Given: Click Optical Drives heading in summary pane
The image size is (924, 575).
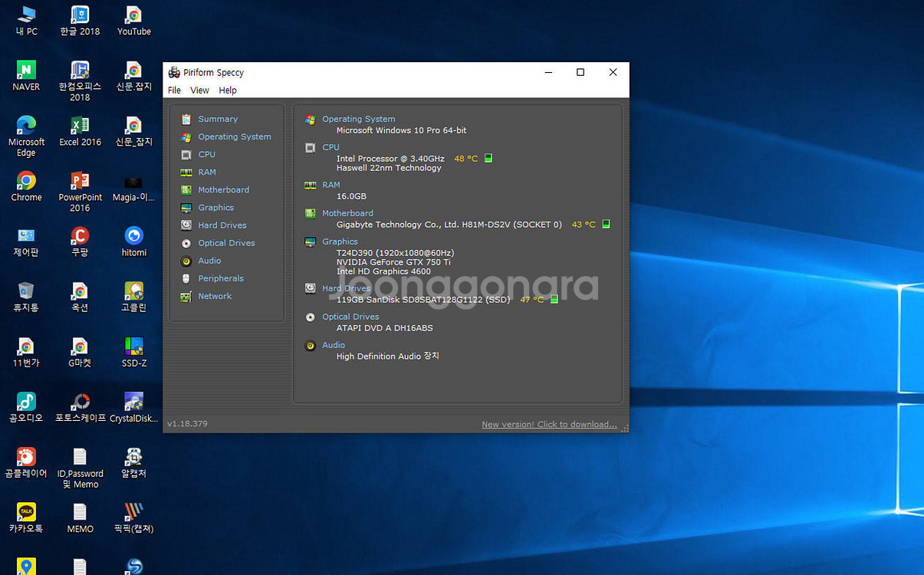Looking at the screenshot, I should pos(350,317).
